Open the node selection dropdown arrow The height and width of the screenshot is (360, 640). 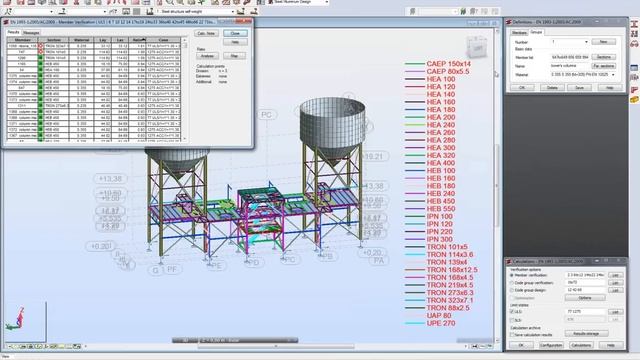tap(51, 11)
